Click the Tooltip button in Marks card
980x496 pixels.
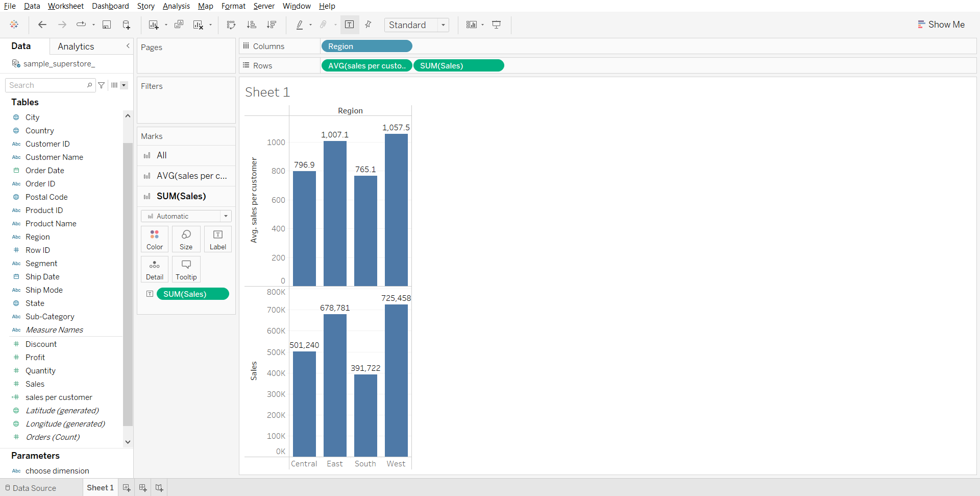(x=186, y=269)
